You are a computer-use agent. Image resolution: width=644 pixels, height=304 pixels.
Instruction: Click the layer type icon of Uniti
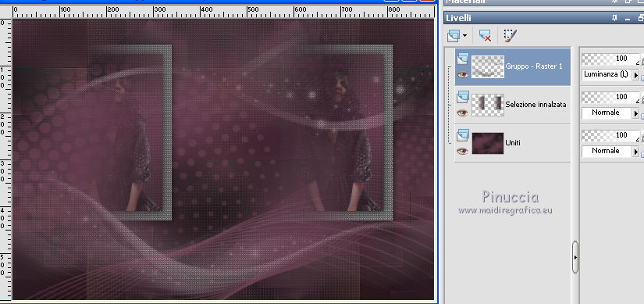coord(463,134)
